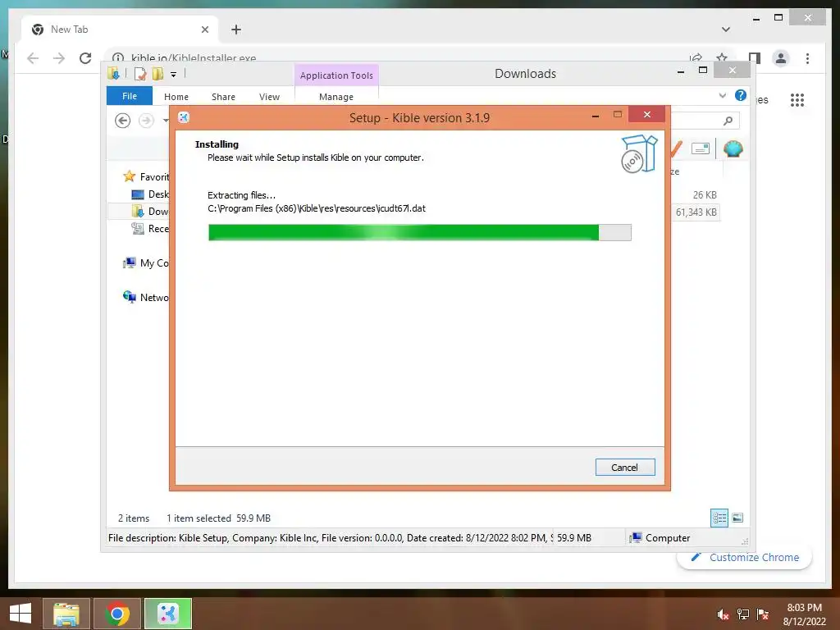The width and height of the screenshot is (840, 630).
Task: Open the Windows Start button
Action: [21, 614]
